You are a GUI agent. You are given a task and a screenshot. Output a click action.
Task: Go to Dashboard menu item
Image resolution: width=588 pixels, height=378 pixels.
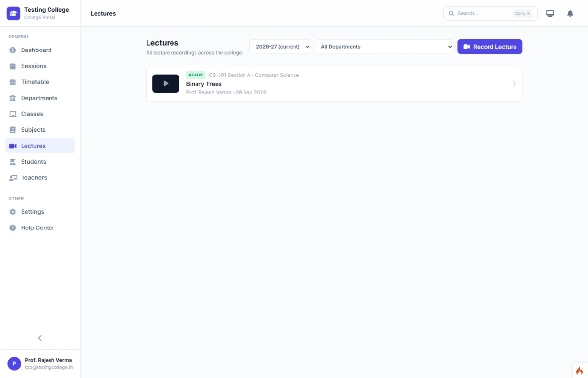[40, 50]
